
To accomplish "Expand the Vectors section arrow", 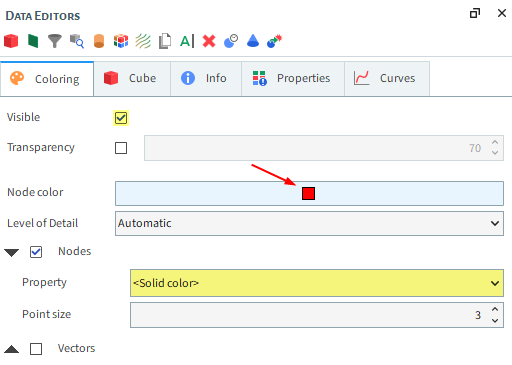I will click(11, 349).
